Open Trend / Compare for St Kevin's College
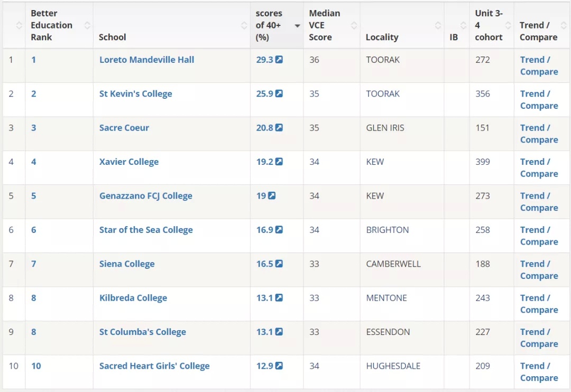571x392 pixels. [539, 100]
